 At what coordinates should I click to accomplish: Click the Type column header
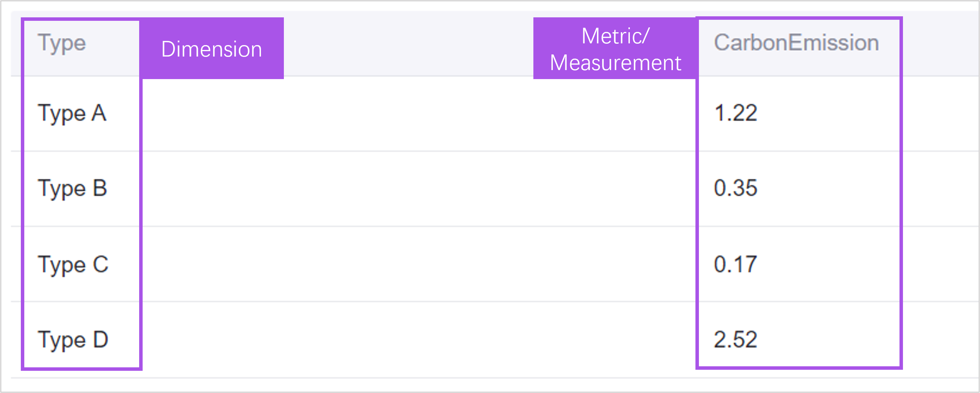[x=62, y=43]
